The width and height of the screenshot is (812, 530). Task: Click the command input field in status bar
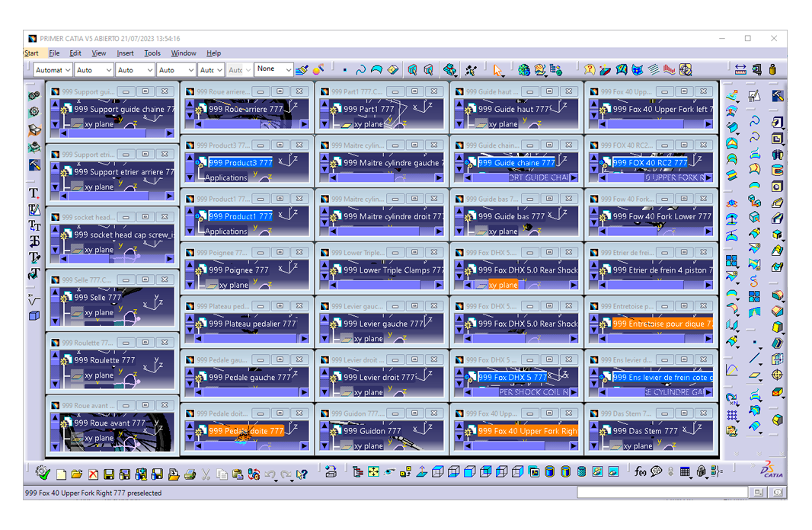[663, 492]
